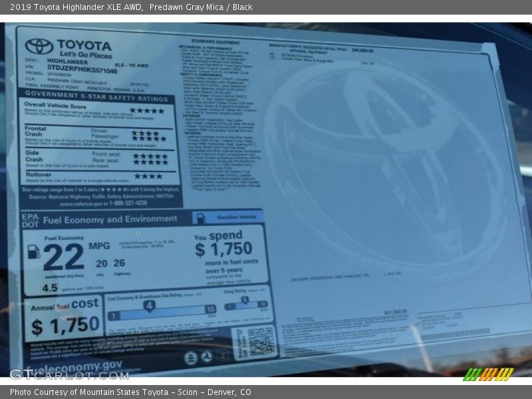
Task: Click the fuel pump icon in Gasoline Vehicle tag
Action: point(201,219)
